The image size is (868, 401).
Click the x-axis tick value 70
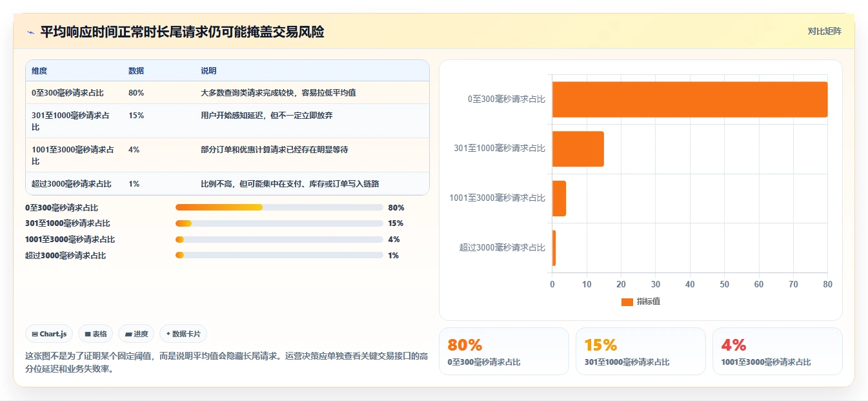click(793, 284)
